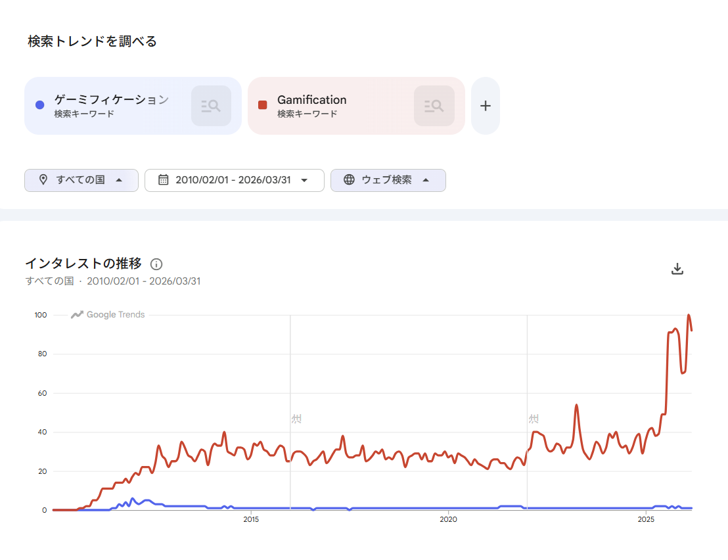Edit the Gamification search term
728x560 pixels.
[311, 100]
